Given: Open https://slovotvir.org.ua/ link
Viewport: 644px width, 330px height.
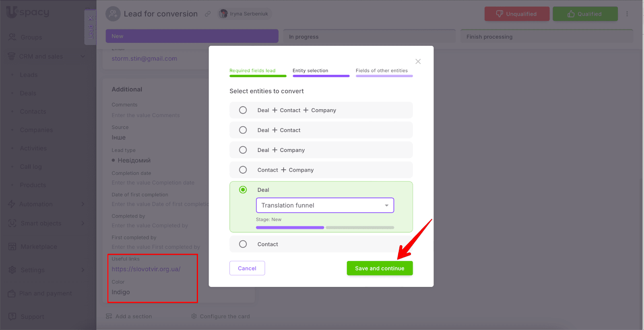Looking at the screenshot, I should 146,269.
